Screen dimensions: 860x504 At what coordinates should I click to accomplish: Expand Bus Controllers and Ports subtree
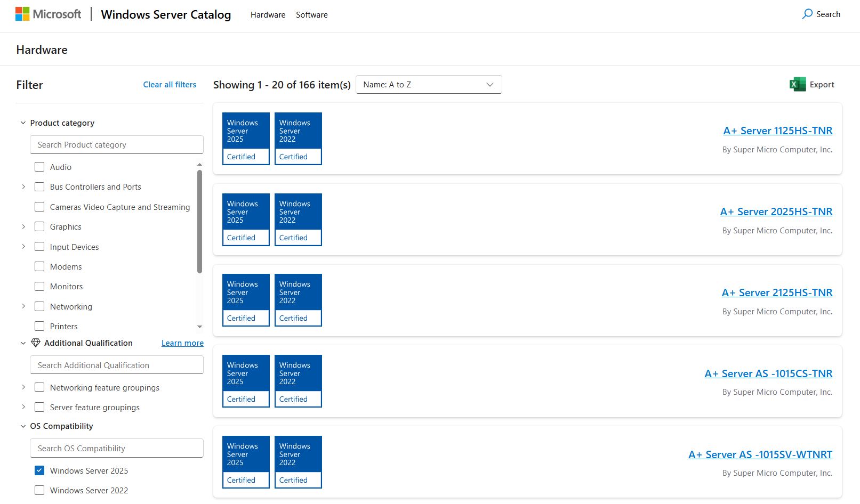point(23,187)
